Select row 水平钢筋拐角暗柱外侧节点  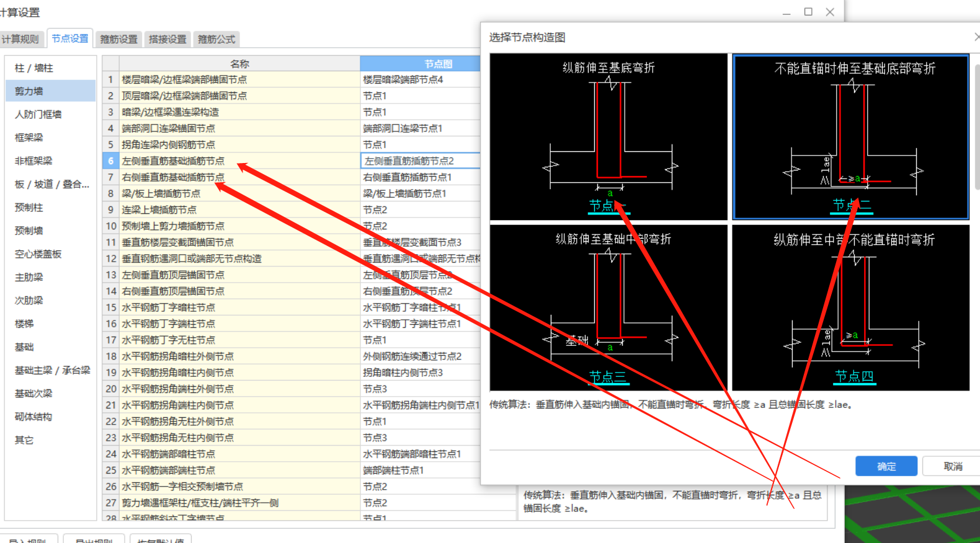click(x=239, y=356)
